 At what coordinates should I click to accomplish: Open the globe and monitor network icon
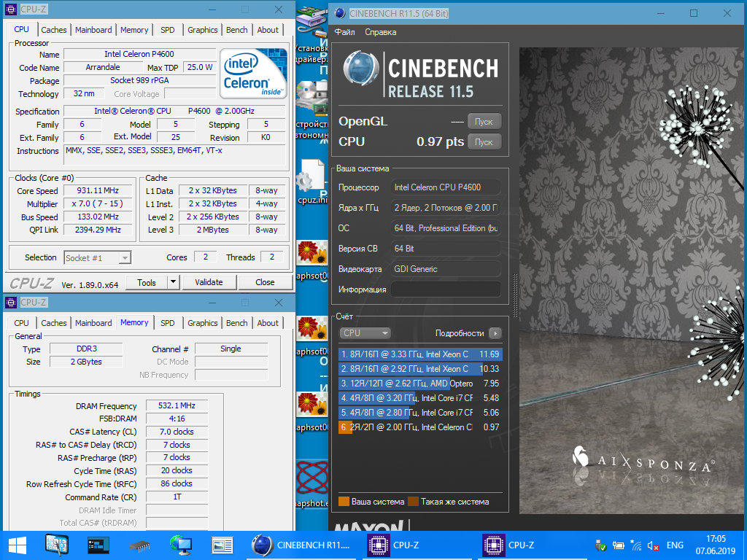click(181, 545)
